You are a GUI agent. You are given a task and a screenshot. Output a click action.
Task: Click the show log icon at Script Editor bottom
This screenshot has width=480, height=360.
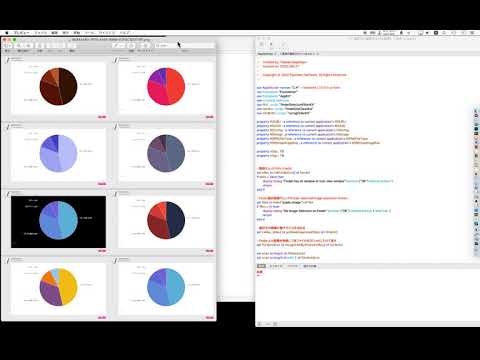[275, 324]
